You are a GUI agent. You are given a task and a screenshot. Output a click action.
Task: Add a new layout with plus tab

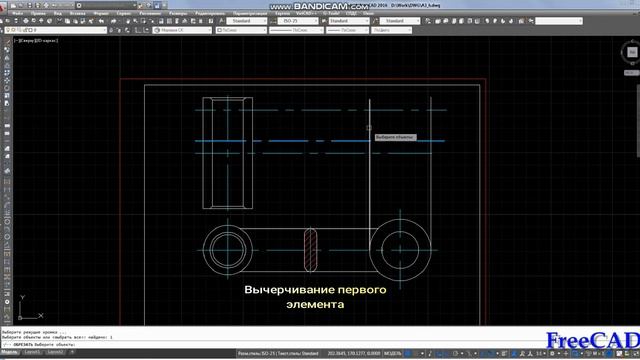pos(72,352)
